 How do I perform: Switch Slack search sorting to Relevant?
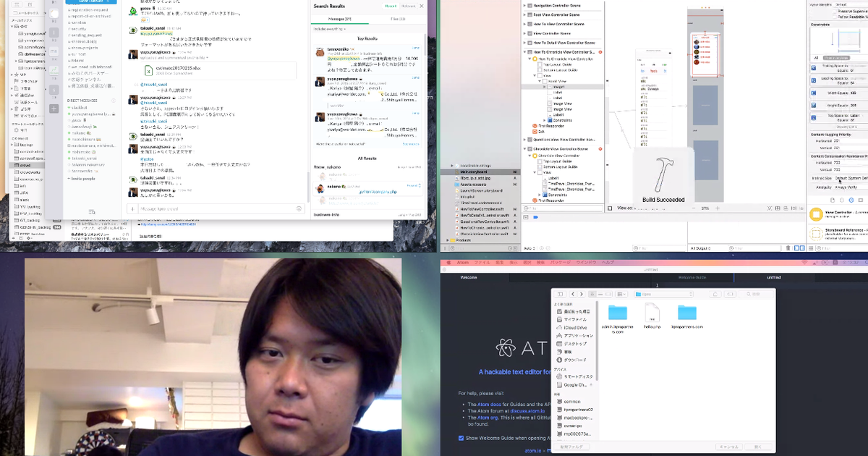coord(407,6)
